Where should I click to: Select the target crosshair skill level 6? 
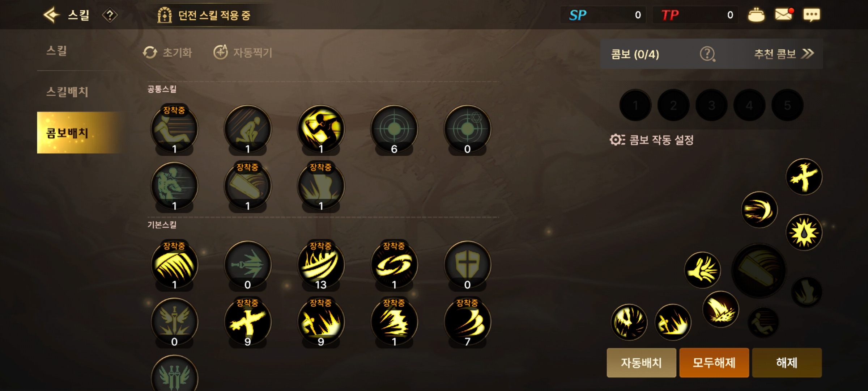click(x=394, y=129)
